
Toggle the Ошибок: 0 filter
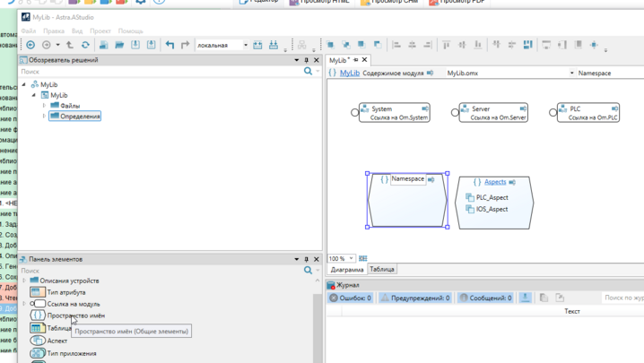tap(351, 298)
